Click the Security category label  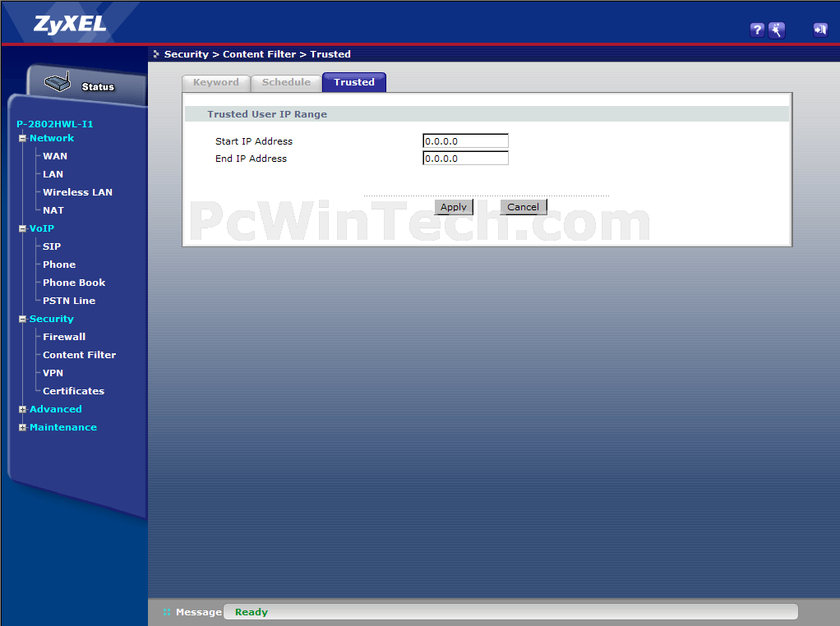click(52, 319)
